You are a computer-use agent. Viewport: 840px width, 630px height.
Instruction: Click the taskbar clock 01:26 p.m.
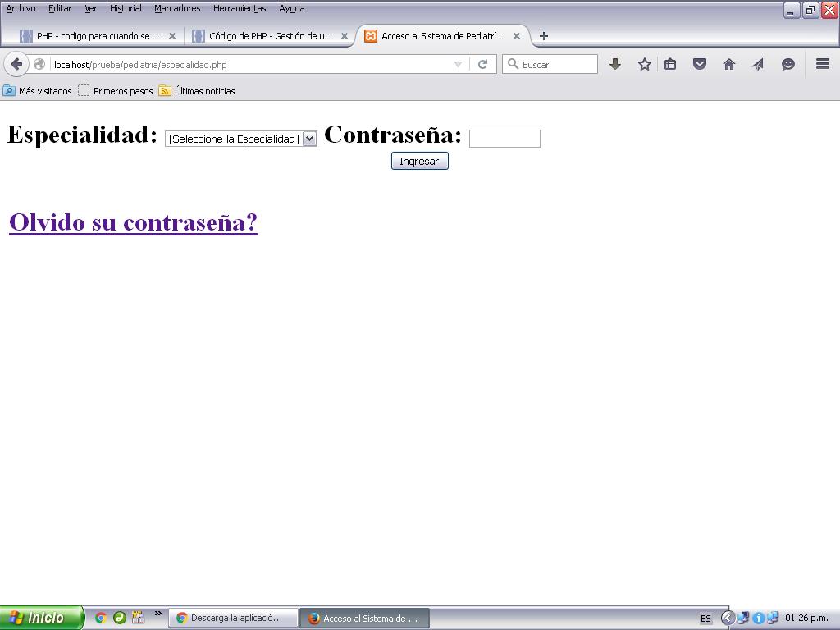(x=806, y=618)
